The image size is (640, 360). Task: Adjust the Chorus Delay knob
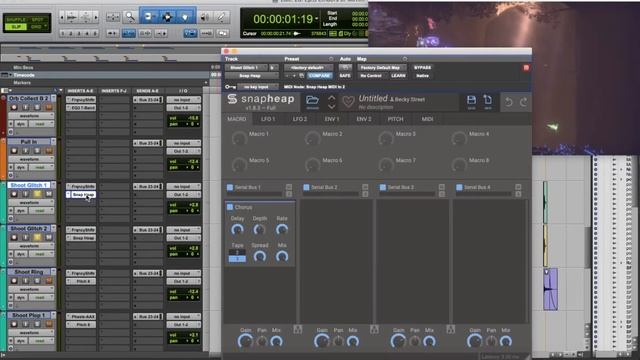[237, 230]
